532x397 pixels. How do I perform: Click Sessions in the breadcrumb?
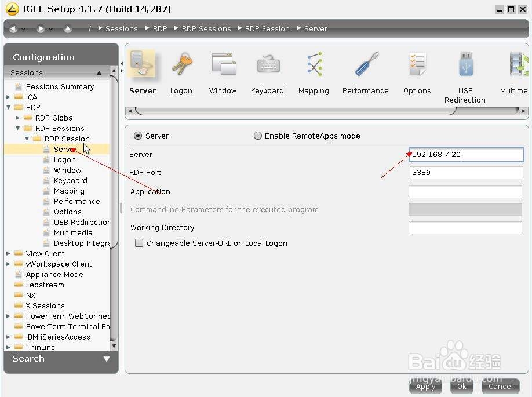[x=122, y=29]
